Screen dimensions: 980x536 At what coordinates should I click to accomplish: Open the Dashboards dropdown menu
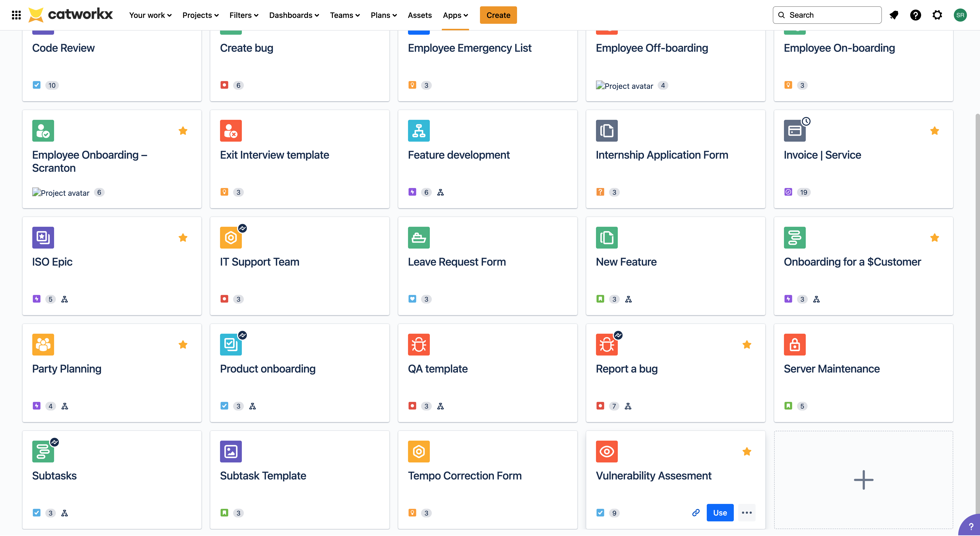[x=294, y=15]
